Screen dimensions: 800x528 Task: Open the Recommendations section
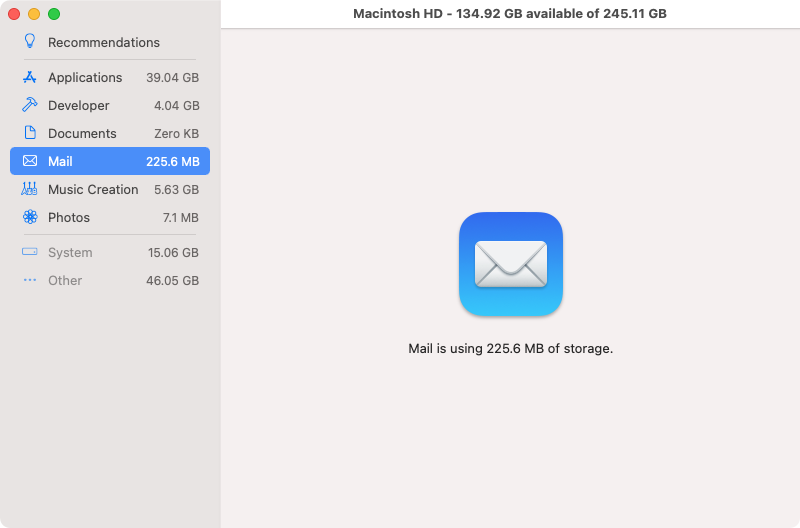pyautogui.click(x=104, y=42)
